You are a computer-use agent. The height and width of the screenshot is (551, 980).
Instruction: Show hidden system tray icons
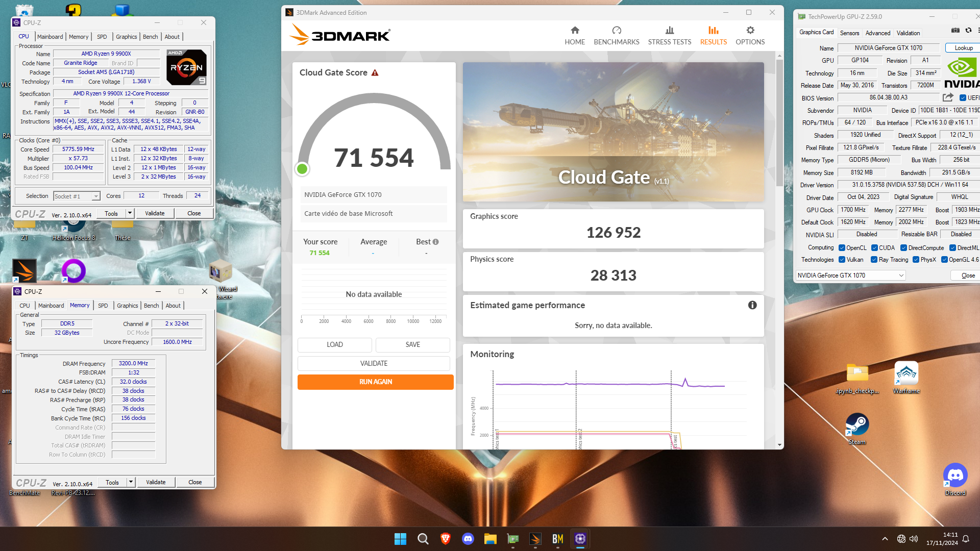[885, 539]
